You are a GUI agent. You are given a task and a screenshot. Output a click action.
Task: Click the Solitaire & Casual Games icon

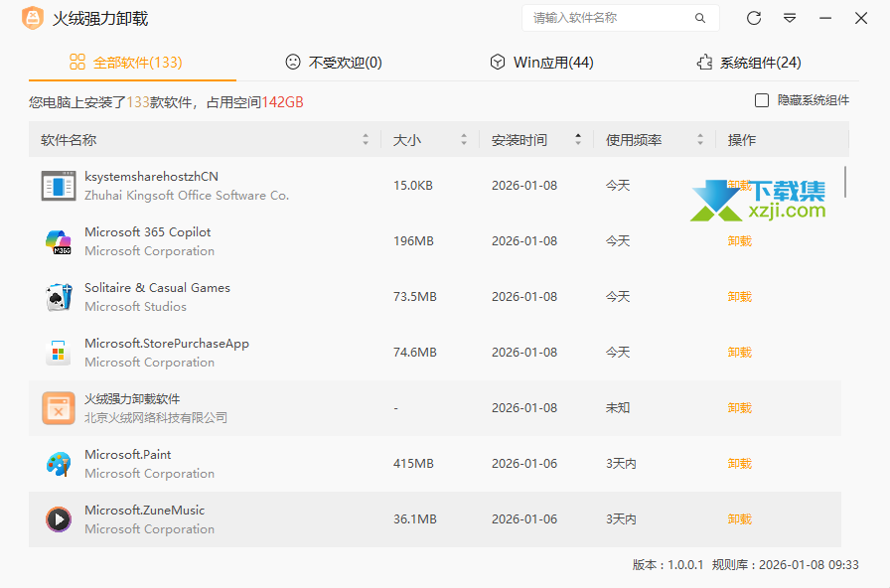click(x=59, y=297)
